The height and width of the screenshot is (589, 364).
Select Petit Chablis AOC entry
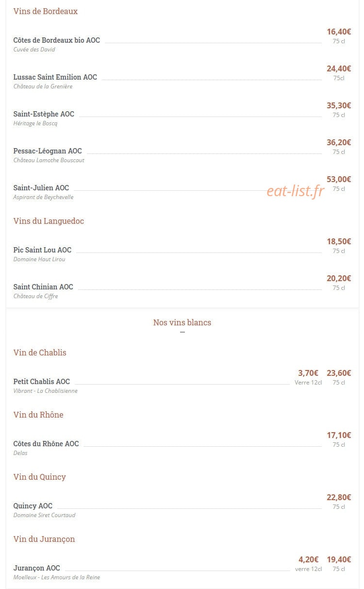tap(42, 382)
